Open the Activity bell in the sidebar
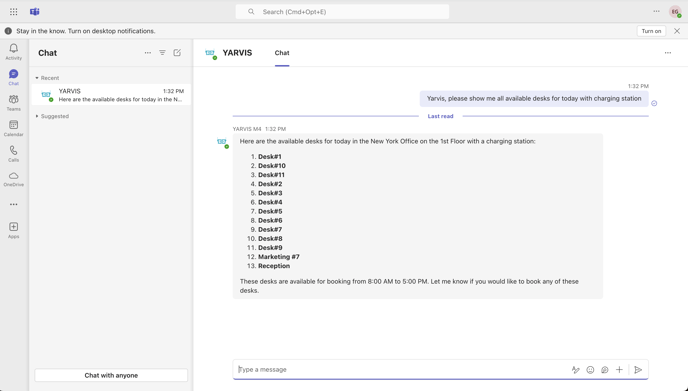 (x=14, y=51)
